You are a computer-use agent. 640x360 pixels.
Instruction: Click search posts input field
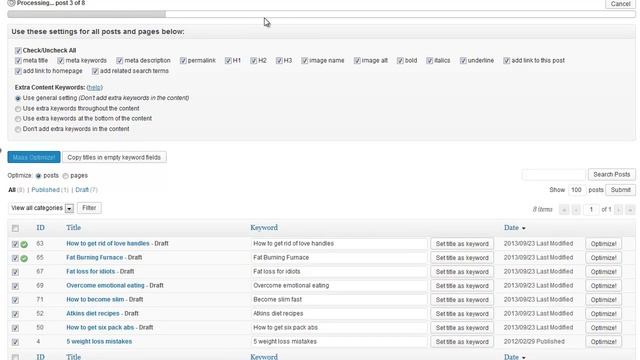554,175
